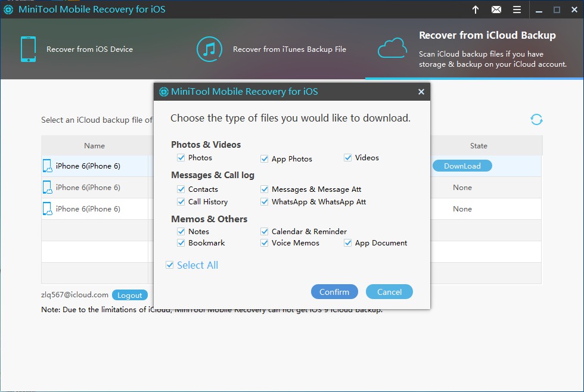Disable the App Document checkbox
584x392 pixels.
tap(348, 243)
